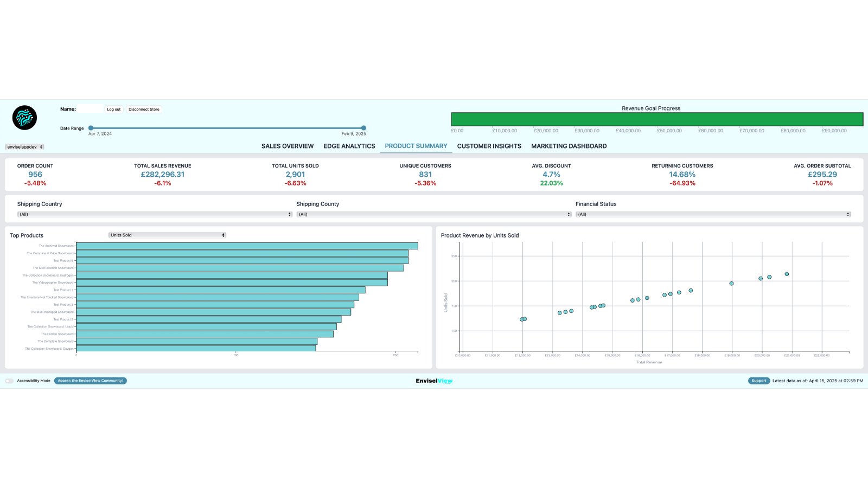The height and width of the screenshot is (488, 868).
Task: Click the Avg. Order Subtotal value £295.29
Action: coord(822,174)
